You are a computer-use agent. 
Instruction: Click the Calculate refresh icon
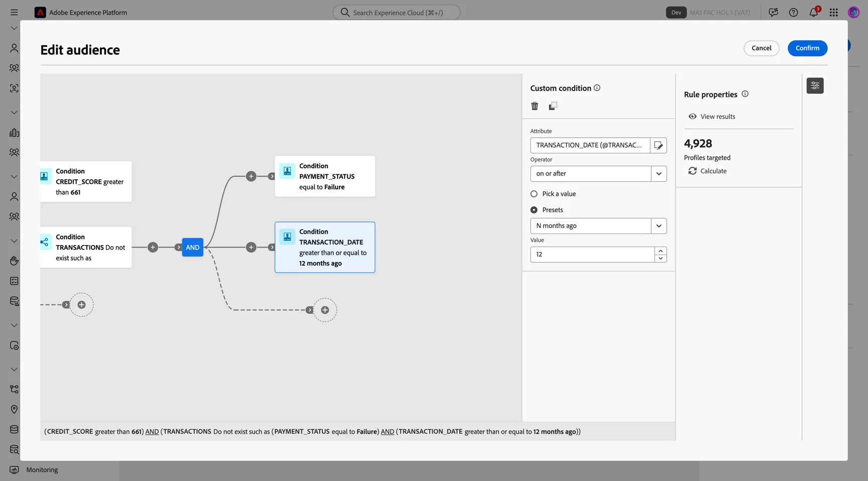pos(692,171)
